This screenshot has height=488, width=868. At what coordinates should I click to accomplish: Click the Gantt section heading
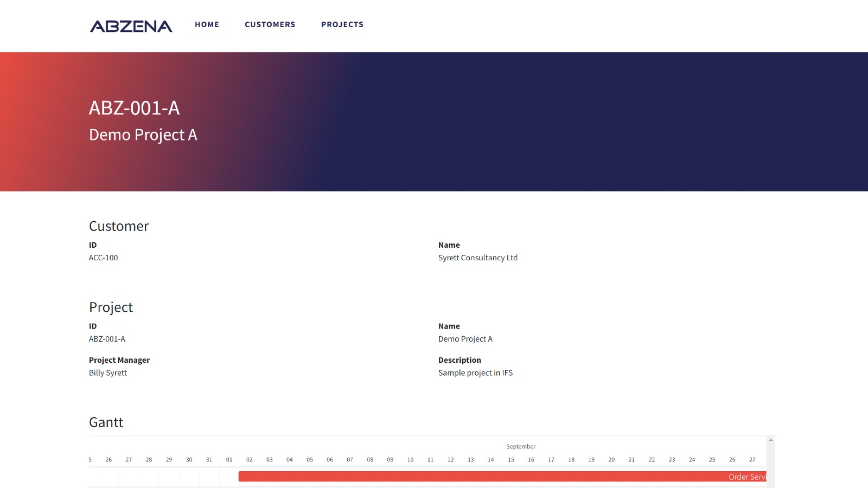point(106,422)
